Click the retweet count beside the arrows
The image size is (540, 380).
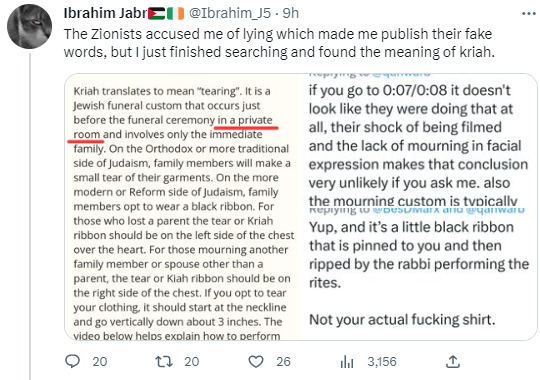pyautogui.click(x=191, y=361)
